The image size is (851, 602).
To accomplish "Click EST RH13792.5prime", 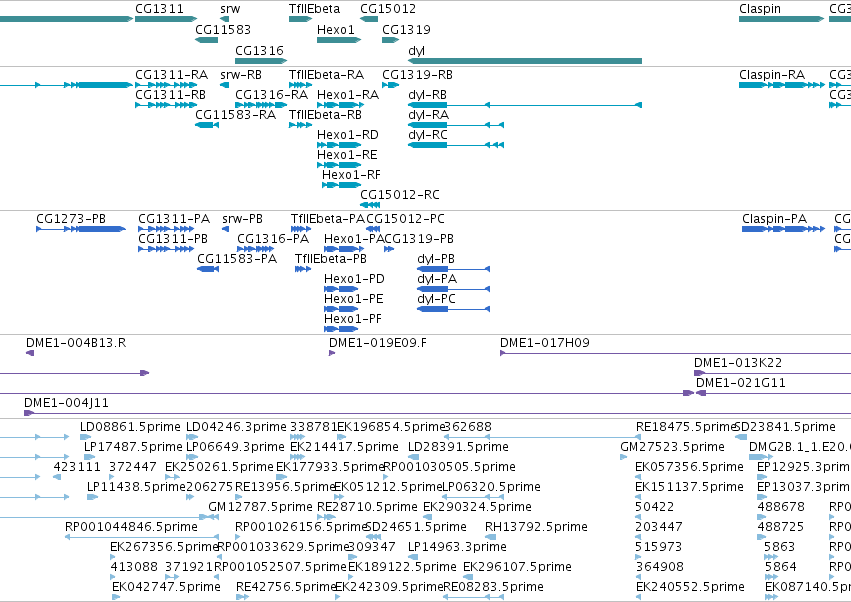I will [536, 527].
